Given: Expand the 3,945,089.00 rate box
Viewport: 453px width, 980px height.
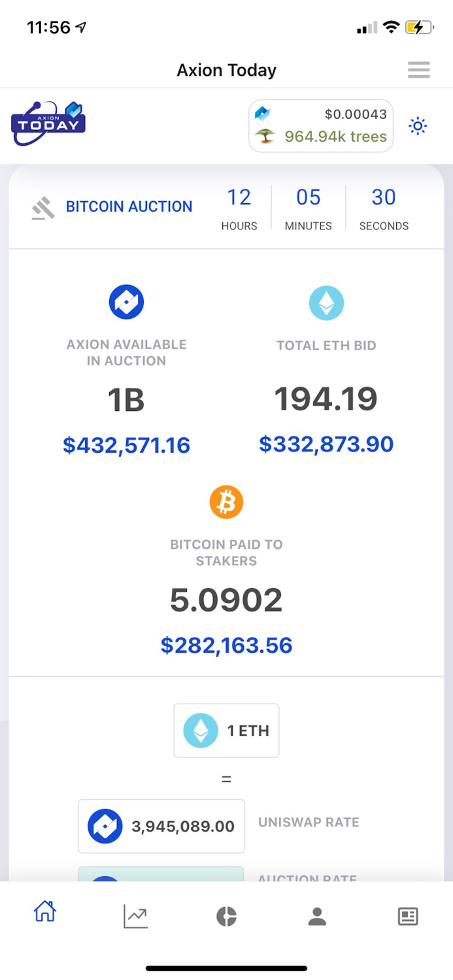Looking at the screenshot, I should [160, 826].
